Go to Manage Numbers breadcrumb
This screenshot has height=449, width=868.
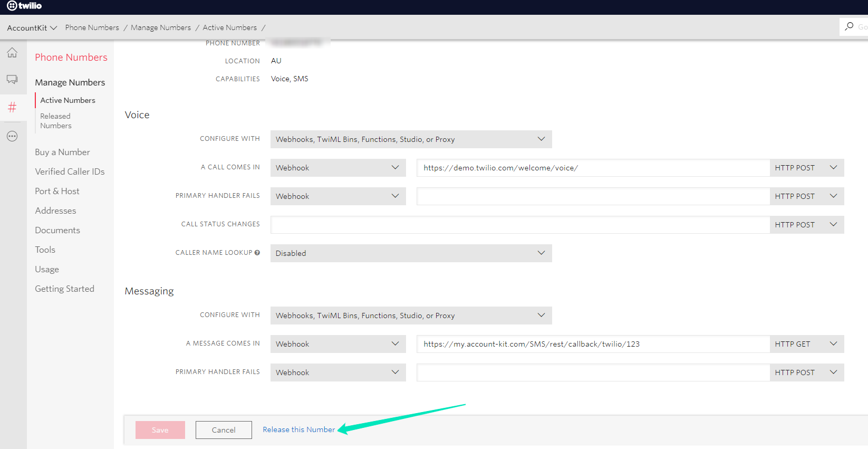point(161,27)
